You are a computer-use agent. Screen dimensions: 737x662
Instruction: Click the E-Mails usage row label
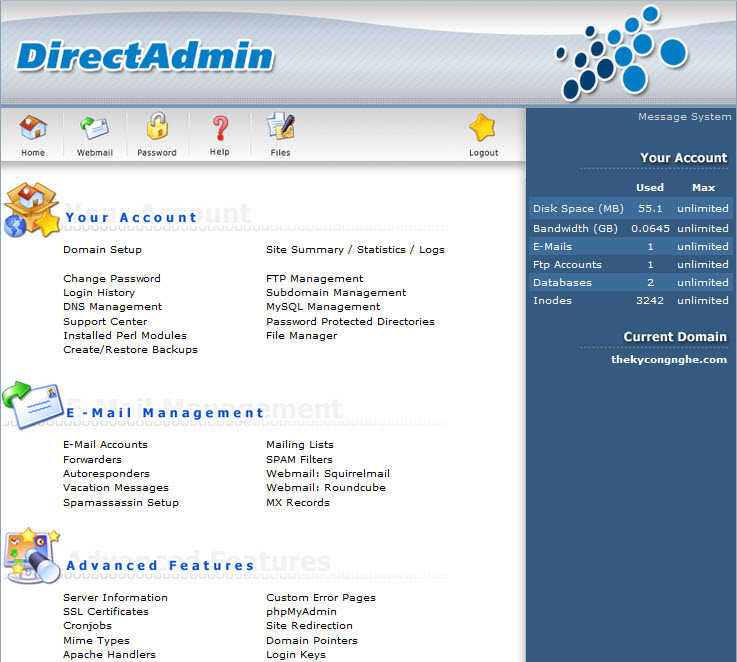[x=552, y=246]
